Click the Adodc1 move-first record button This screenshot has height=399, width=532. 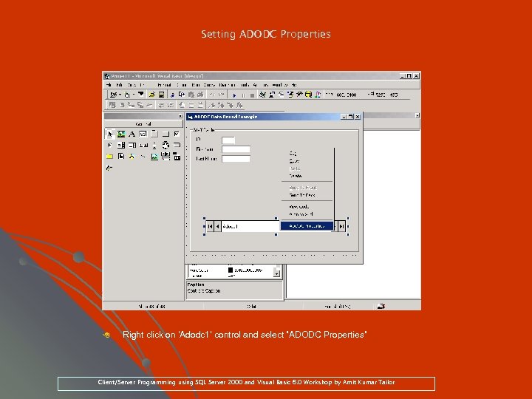tap(210, 226)
